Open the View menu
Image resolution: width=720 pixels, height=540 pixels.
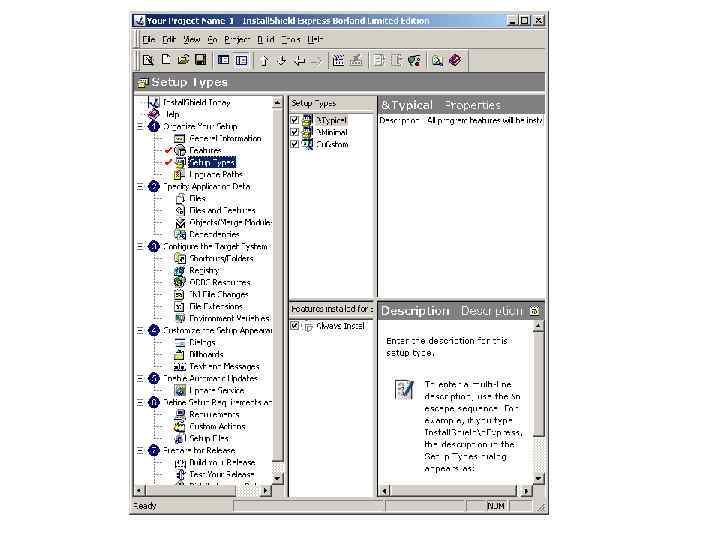point(191,39)
